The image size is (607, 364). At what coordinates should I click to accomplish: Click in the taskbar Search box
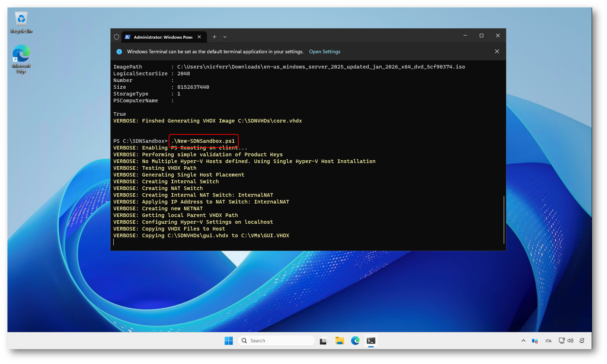click(x=276, y=341)
